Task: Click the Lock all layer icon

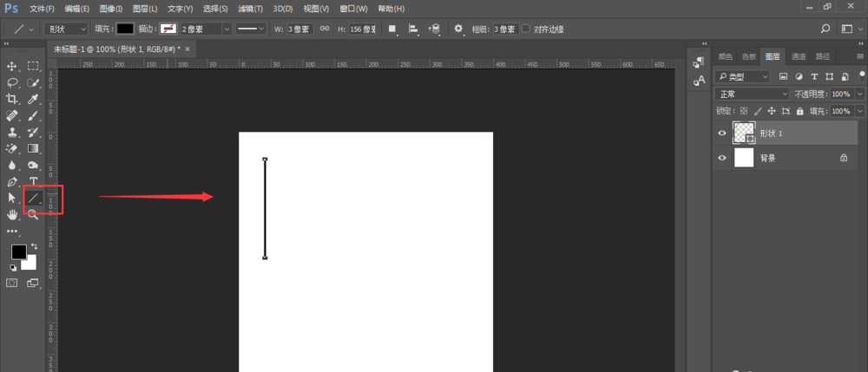Action: click(799, 111)
